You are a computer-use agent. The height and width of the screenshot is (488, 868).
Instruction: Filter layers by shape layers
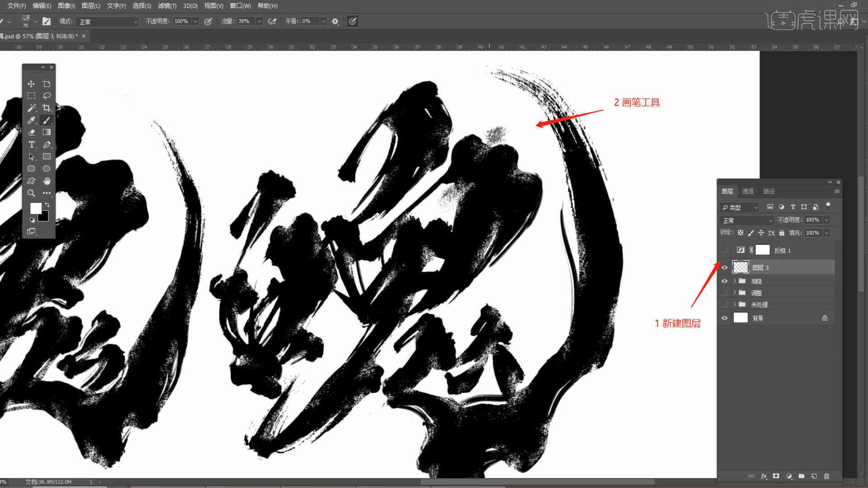click(x=804, y=207)
